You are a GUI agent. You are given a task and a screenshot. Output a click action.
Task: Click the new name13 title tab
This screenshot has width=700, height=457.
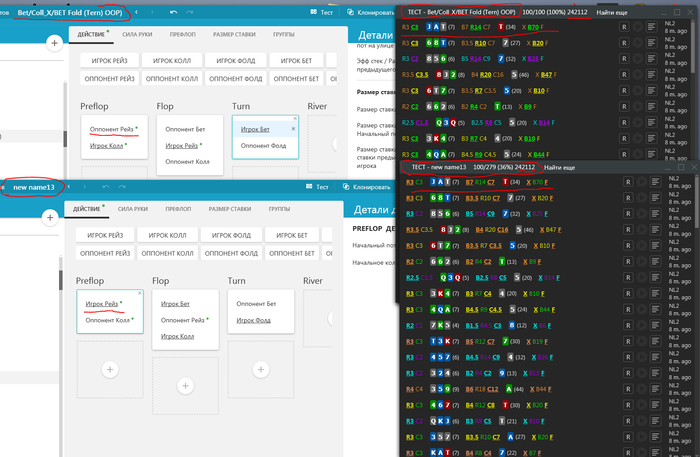coord(33,187)
